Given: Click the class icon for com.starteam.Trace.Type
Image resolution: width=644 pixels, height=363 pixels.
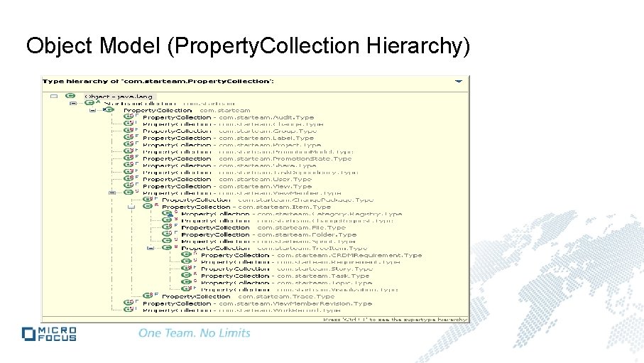Looking at the screenshot, I should [148, 296].
